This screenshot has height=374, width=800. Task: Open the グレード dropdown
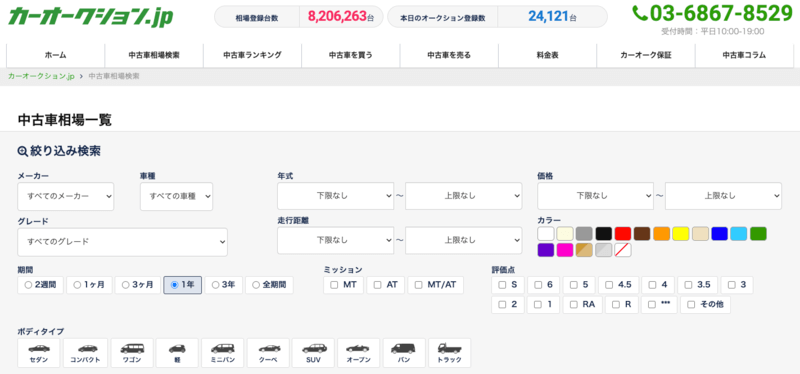[x=122, y=242]
